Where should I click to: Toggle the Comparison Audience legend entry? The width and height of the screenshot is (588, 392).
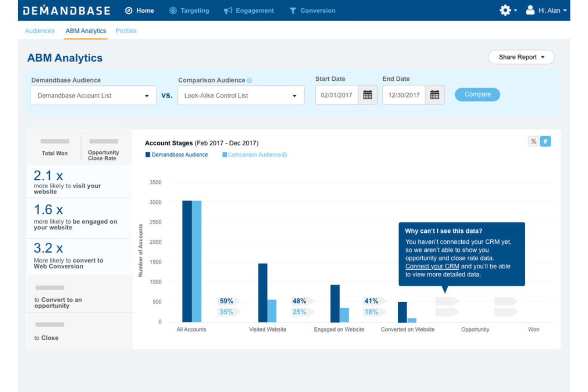[254, 154]
